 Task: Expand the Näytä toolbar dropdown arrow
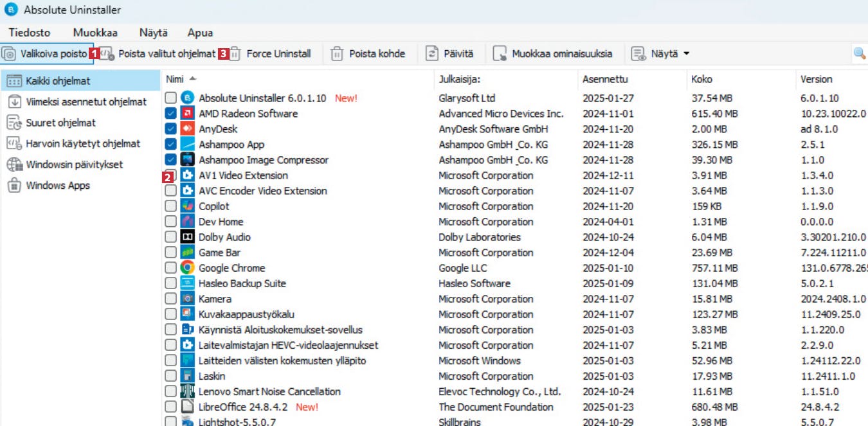click(686, 54)
